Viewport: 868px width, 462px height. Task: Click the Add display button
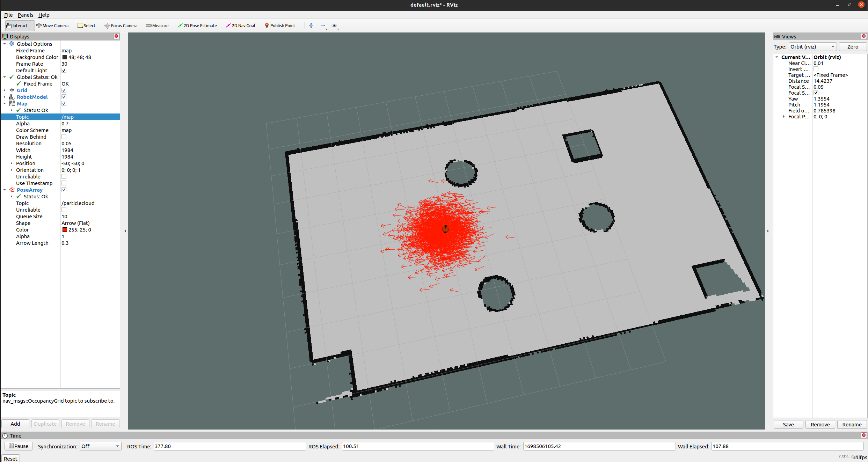point(15,424)
